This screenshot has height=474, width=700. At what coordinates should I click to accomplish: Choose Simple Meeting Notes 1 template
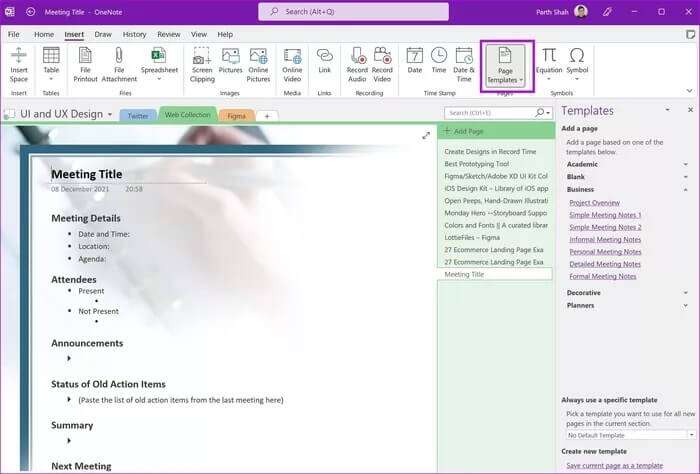605,215
